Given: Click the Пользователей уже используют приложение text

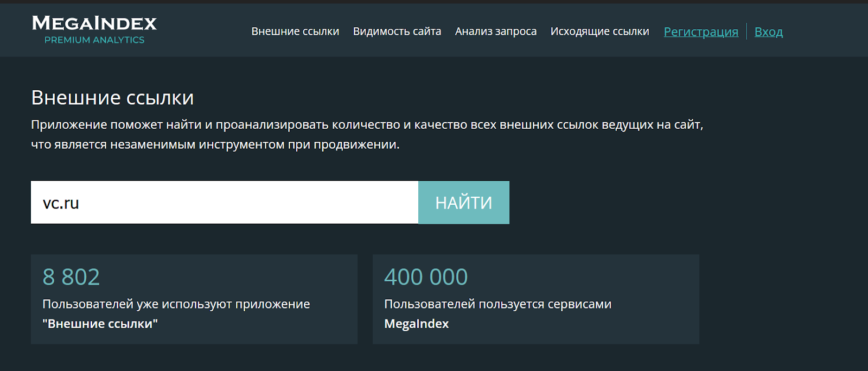Looking at the screenshot, I should pos(176,304).
